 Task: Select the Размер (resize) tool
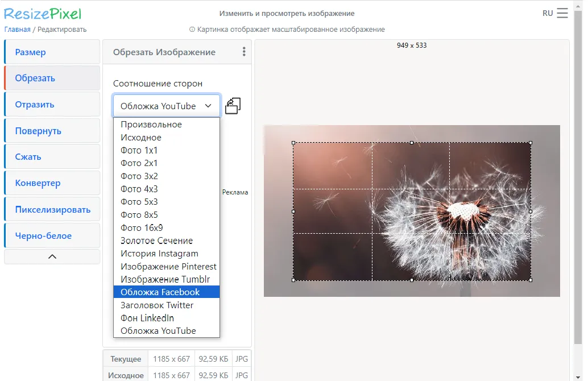click(x=52, y=51)
